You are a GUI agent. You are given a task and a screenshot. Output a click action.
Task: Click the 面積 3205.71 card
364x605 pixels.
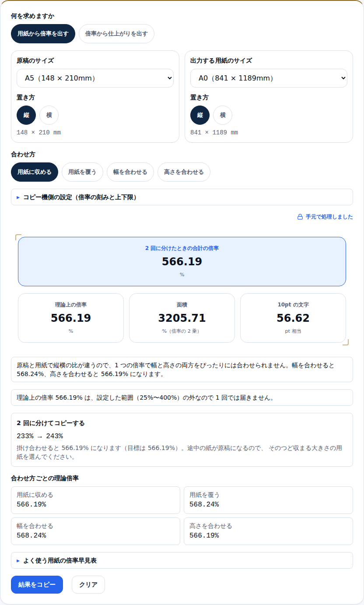(182, 318)
